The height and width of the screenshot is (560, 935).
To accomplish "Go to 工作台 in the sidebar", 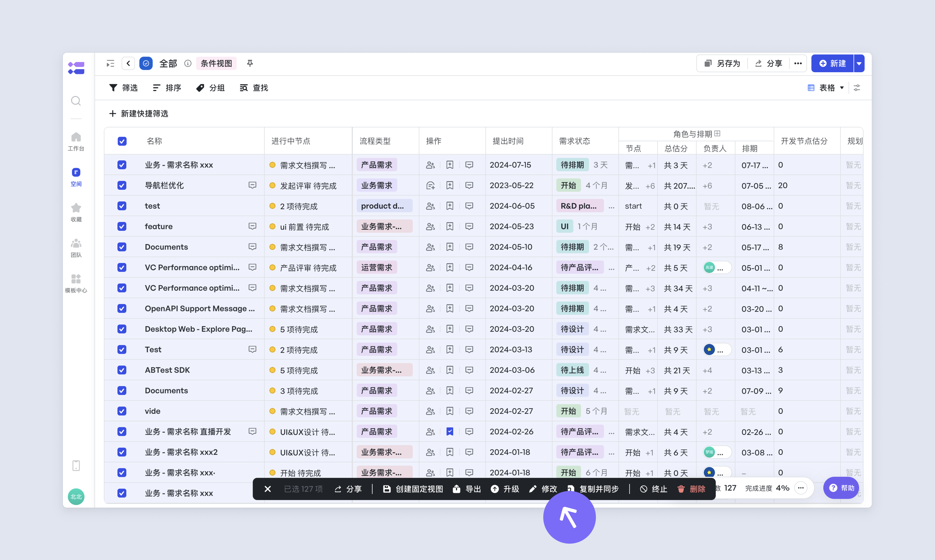I will click(x=76, y=141).
